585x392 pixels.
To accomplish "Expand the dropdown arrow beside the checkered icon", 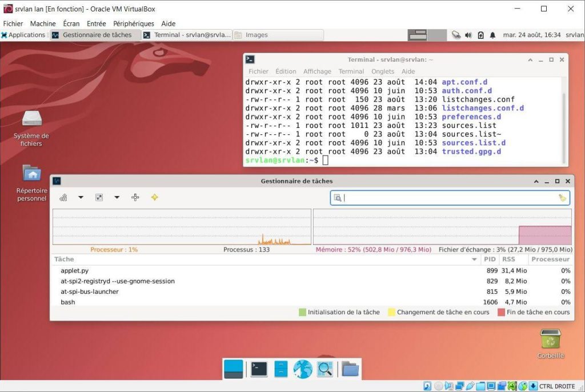I will pos(117,197).
